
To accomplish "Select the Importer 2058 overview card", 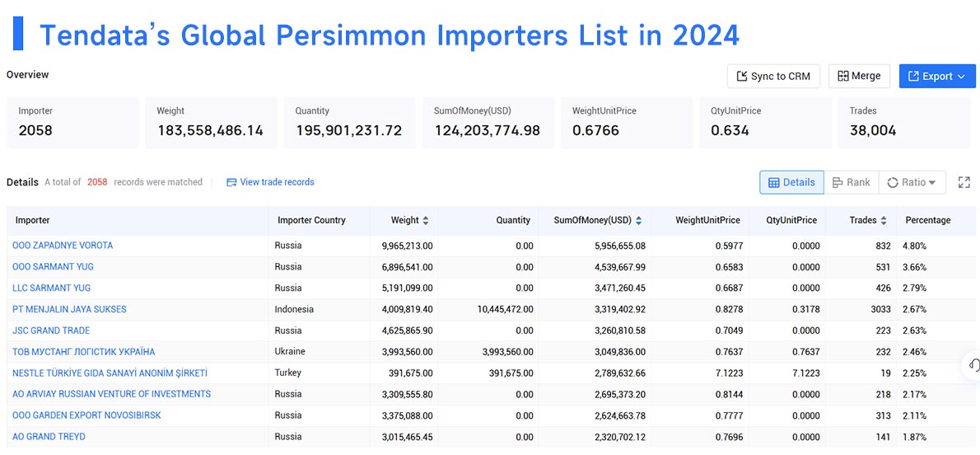I will (x=72, y=123).
